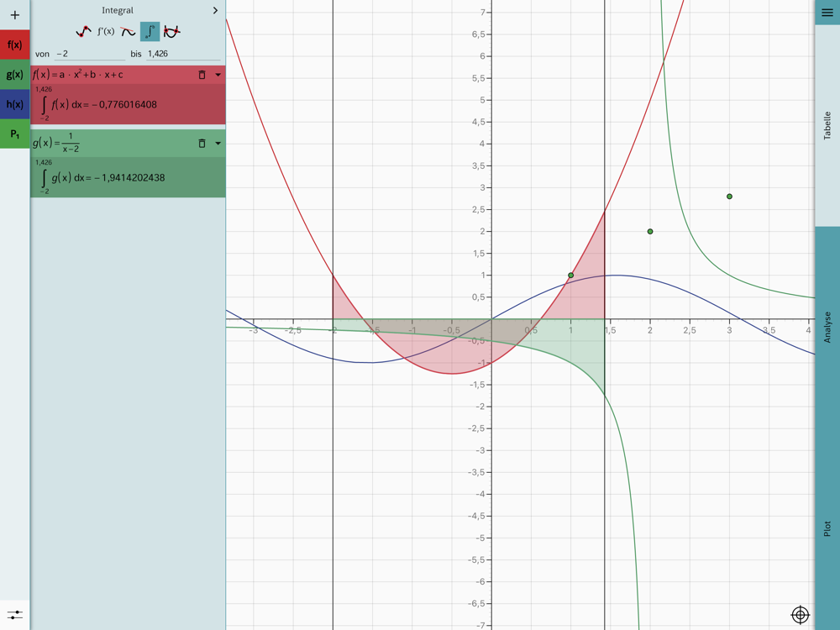Open the hamburger menu
840x630 pixels.
click(x=827, y=13)
